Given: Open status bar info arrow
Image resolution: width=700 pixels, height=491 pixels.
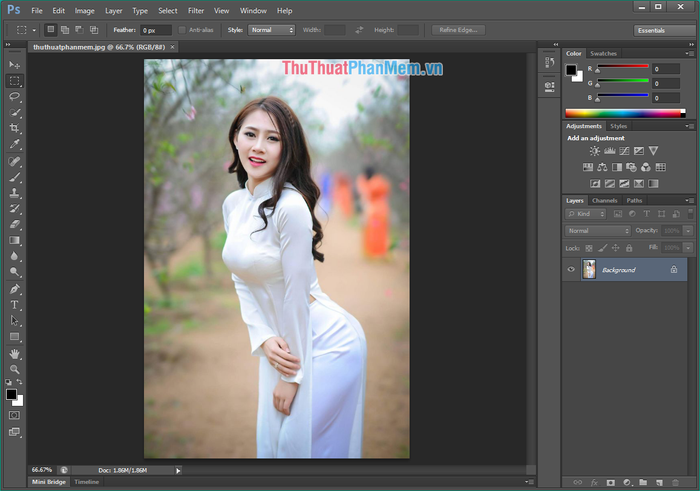Looking at the screenshot, I should (x=178, y=470).
